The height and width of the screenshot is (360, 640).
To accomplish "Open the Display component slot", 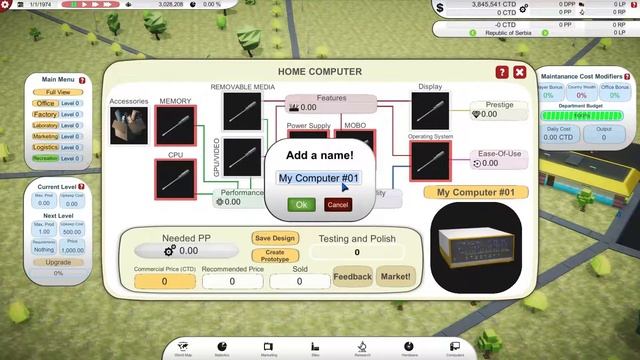I will tap(430, 111).
